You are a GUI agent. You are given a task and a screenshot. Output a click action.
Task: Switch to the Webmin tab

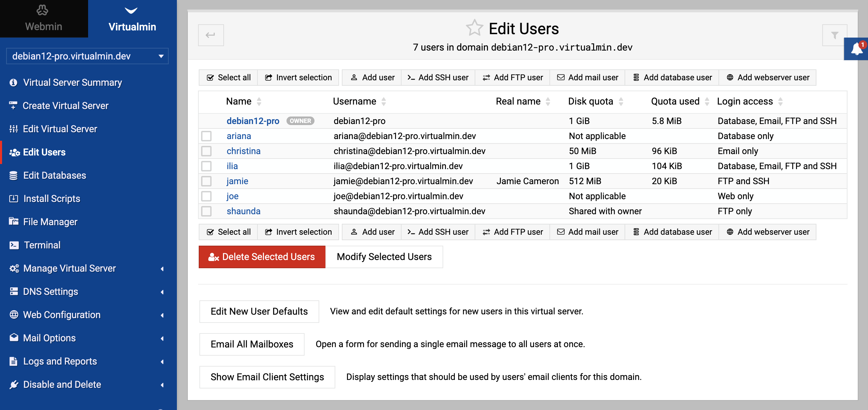click(x=44, y=19)
